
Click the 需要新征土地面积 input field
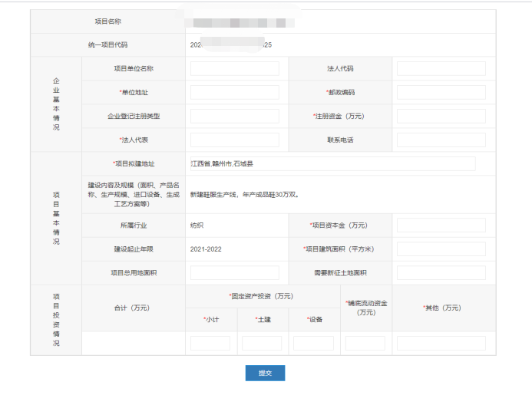(441, 273)
